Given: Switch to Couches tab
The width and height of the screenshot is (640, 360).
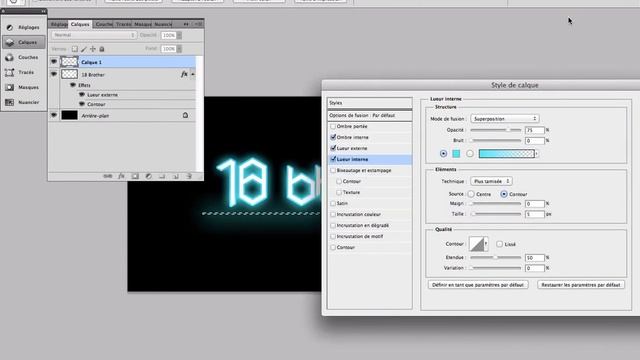Looking at the screenshot, I should pyautogui.click(x=104, y=24).
